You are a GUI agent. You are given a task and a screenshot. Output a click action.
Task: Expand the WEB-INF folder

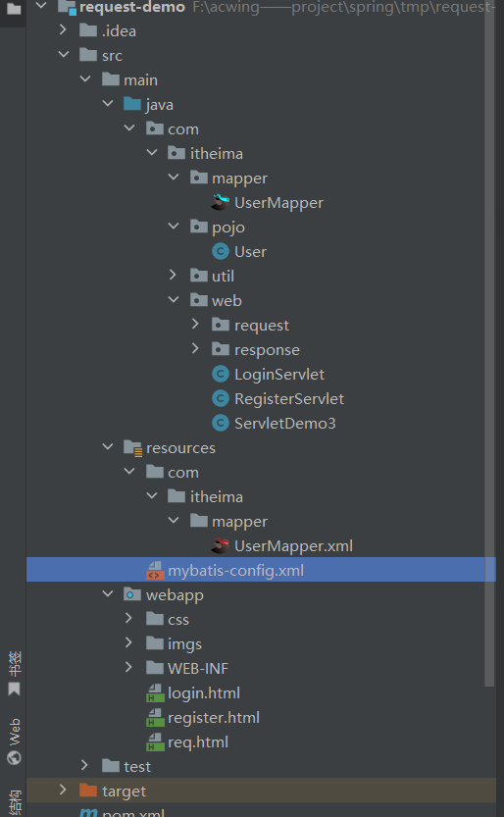128,667
